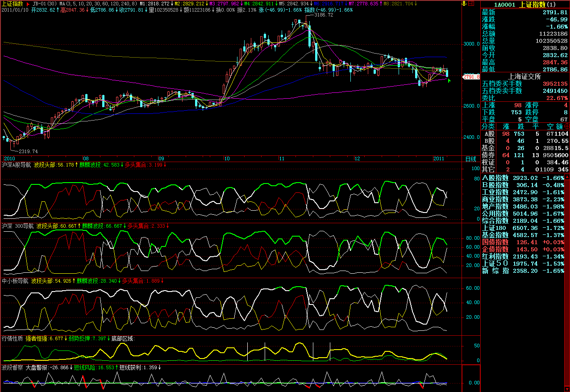Click the 基金 row in the 分类 table
The width and height of the screenshot is (570, 392).
click(x=525, y=148)
